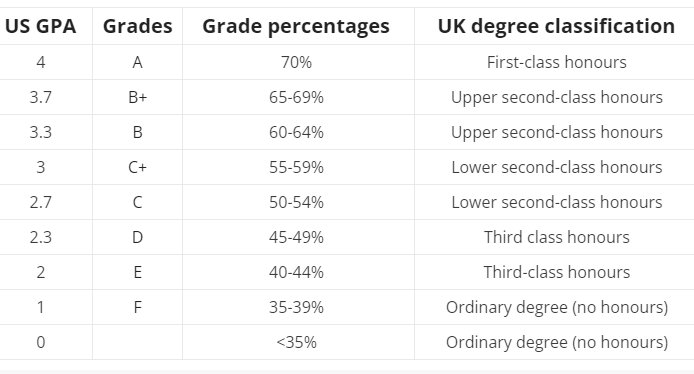Select the 35-39% cell
Viewport: 694px width, 374px height.
pyautogui.click(x=296, y=307)
